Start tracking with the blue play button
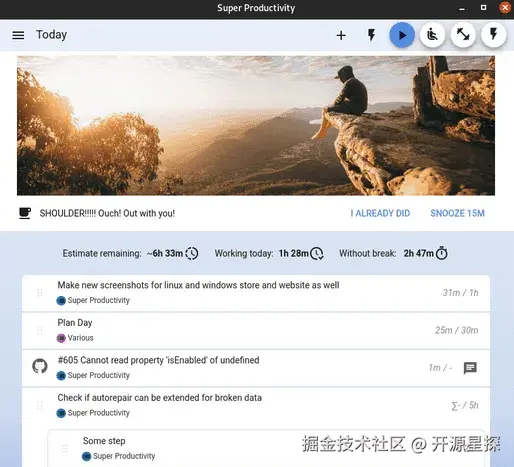Screen dimensions: 514x467 pos(402,35)
